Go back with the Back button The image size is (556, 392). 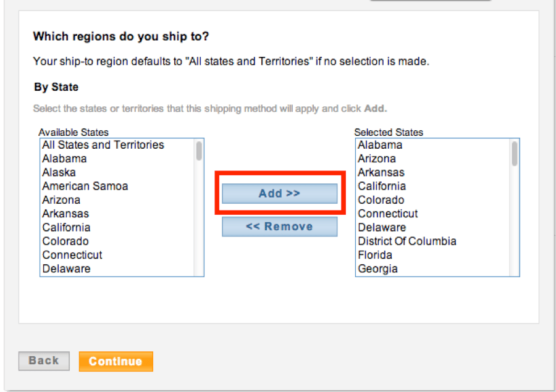click(43, 361)
